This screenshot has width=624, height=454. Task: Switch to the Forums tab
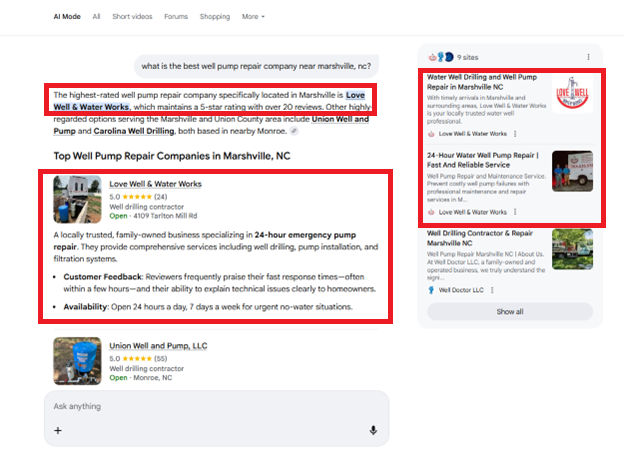click(176, 17)
